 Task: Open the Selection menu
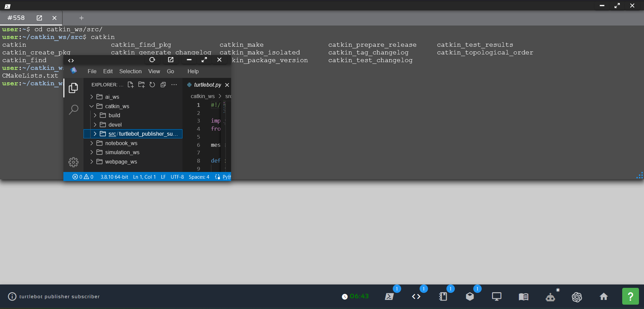[x=130, y=71]
